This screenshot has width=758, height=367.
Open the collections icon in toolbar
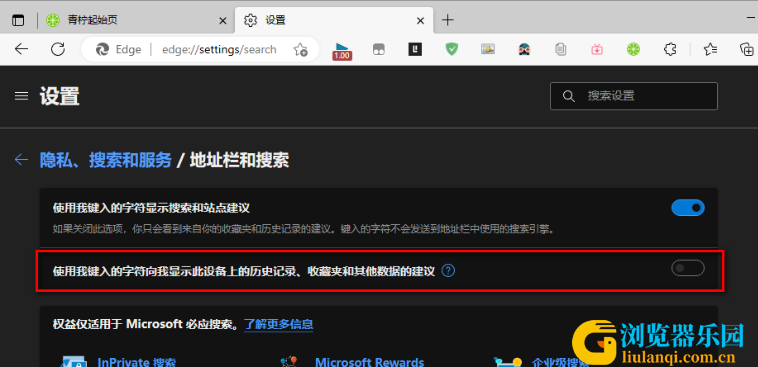(x=747, y=49)
